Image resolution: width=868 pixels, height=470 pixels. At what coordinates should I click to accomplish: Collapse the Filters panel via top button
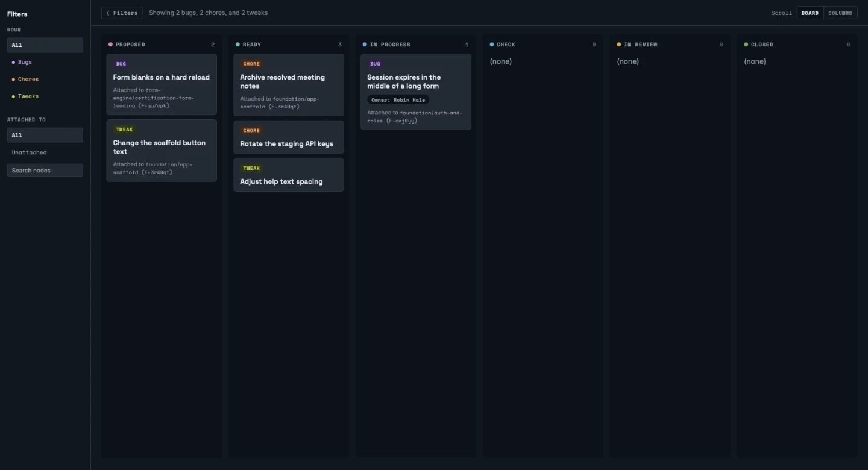click(x=122, y=13)
